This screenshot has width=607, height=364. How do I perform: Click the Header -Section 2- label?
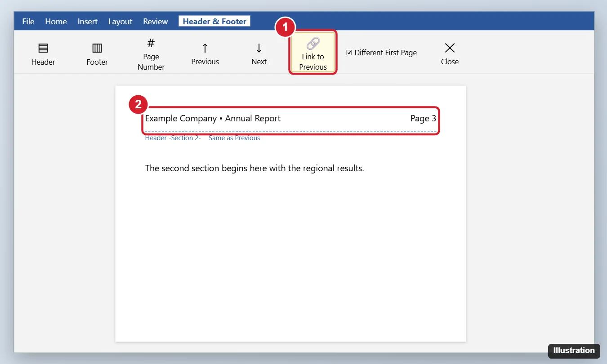pos(173,138)
